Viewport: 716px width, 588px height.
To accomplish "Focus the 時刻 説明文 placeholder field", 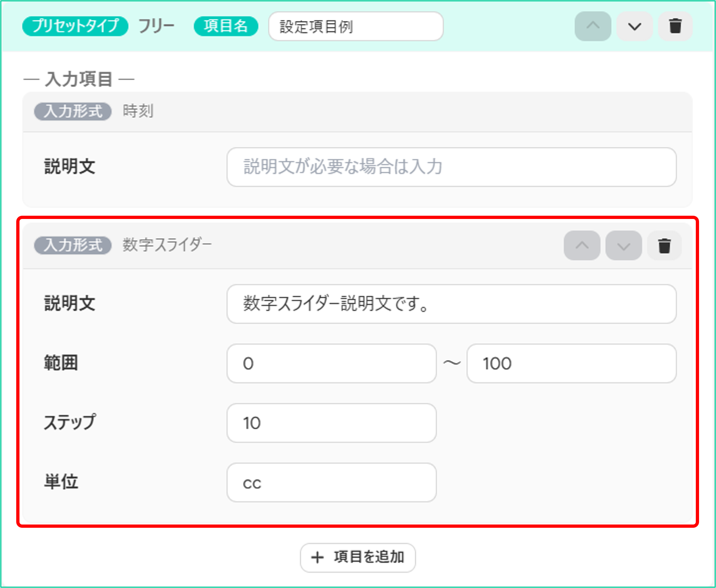I will [x=451, y=167].
